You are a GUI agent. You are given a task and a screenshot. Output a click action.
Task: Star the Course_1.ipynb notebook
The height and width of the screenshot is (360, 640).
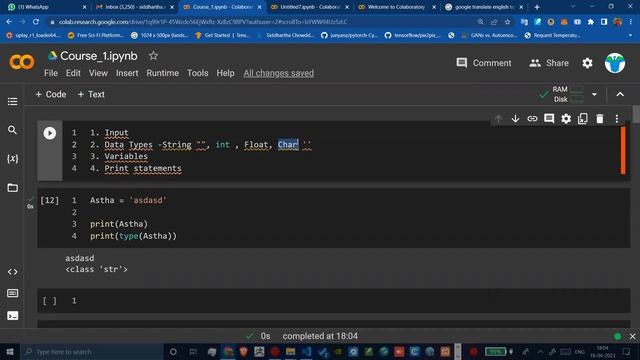[x=153, y=56]
